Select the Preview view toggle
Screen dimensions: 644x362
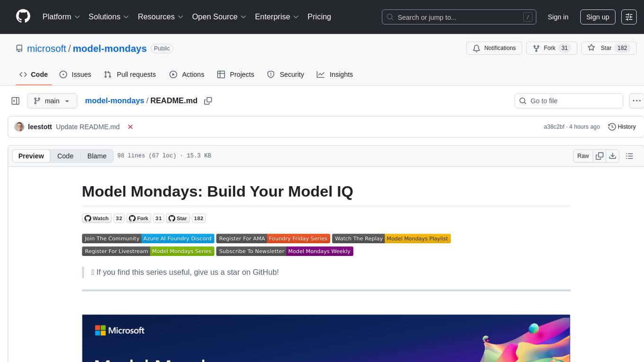[31, 156]
